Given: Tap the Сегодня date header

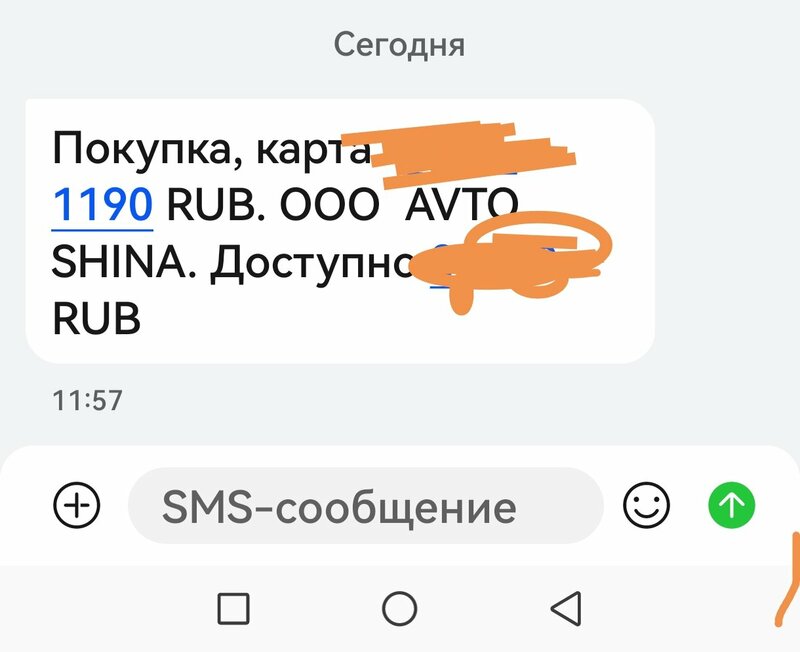Looking at the screenshot, I should coord(399,45).
